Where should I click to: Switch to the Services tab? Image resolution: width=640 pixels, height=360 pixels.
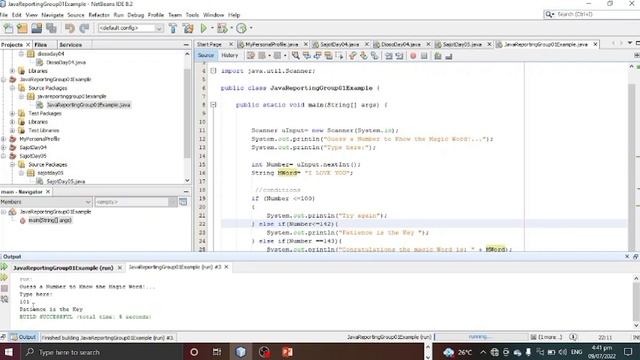coord(71,44)
